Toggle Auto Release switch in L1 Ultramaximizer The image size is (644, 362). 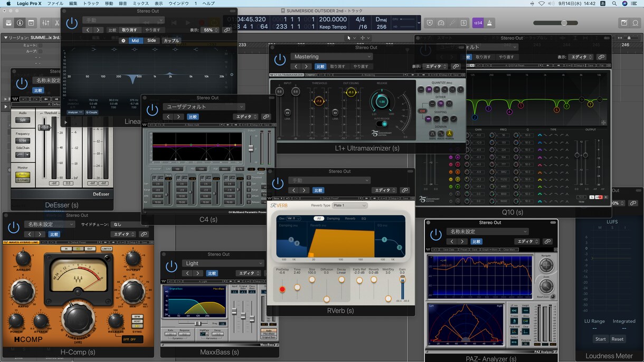point(381,123)
